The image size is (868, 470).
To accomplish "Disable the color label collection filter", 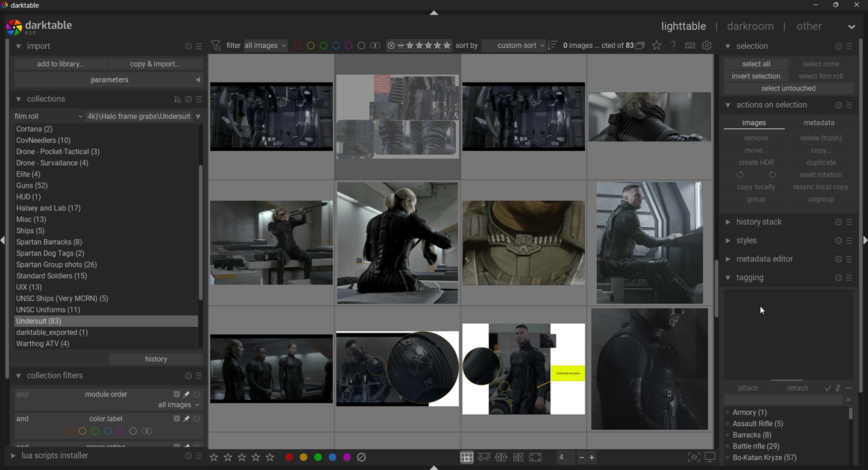I will pos(197,419).
